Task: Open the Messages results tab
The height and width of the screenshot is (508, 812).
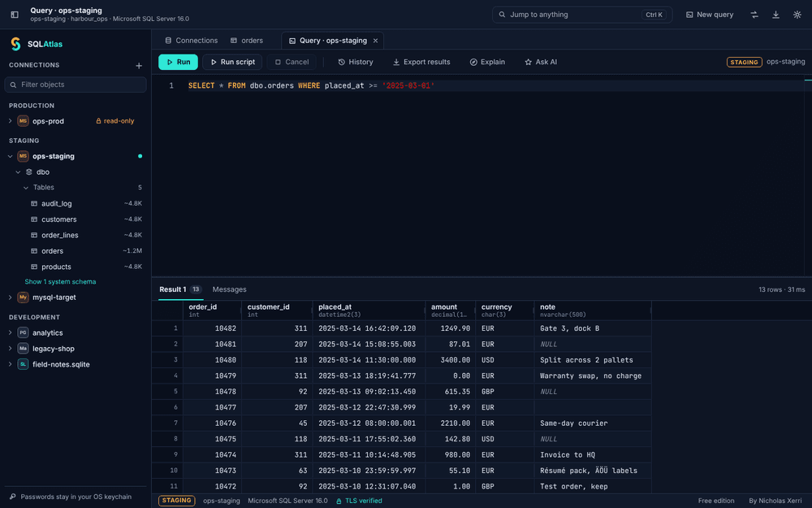Action: [230, 289]
